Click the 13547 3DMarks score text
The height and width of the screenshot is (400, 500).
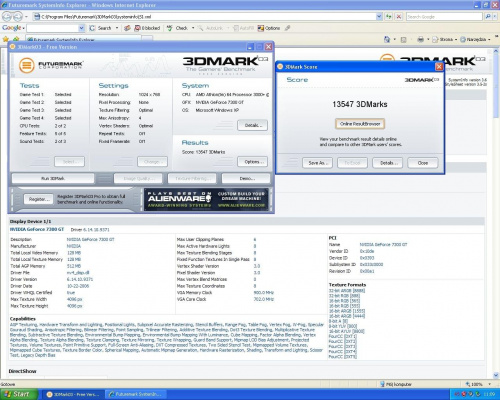(x=360, y=104)
